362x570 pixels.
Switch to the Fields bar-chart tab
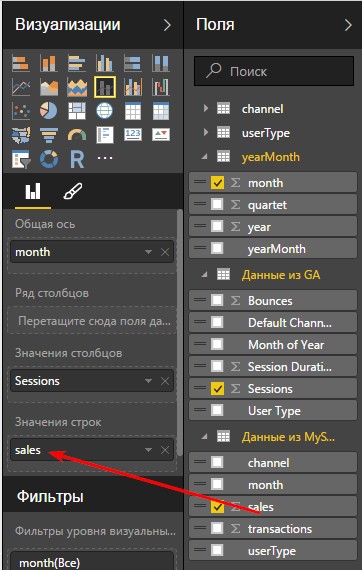33,192
